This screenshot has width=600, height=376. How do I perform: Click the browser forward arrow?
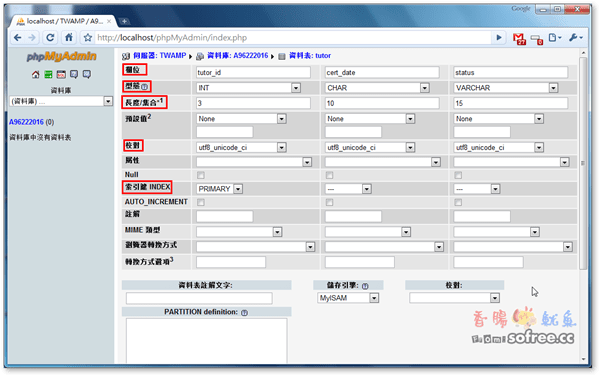tap(32, 37)
